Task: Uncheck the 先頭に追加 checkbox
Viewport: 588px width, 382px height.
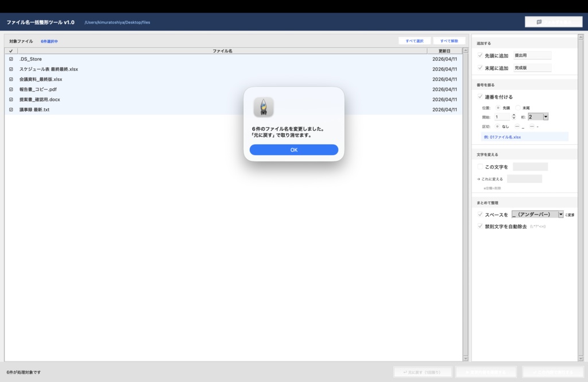Action: 479,55
